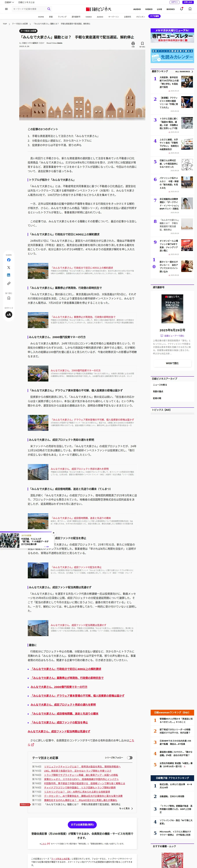Open 記者の眼 archive link
Screen dimensions: 197x868
click(x=157, y=398)
